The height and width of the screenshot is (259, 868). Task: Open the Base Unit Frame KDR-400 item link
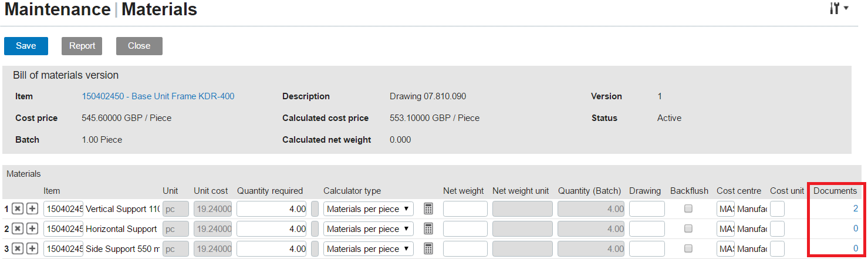point(158,96)
